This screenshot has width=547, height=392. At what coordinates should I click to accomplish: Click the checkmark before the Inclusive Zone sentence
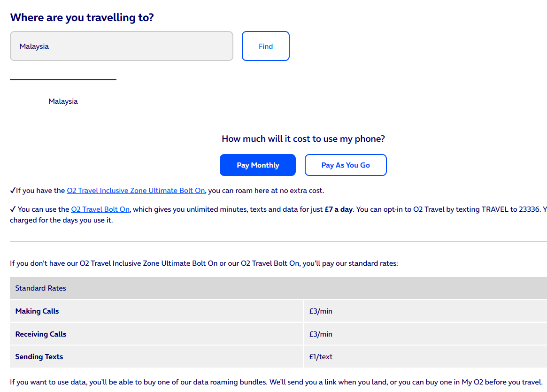(13, 191)
